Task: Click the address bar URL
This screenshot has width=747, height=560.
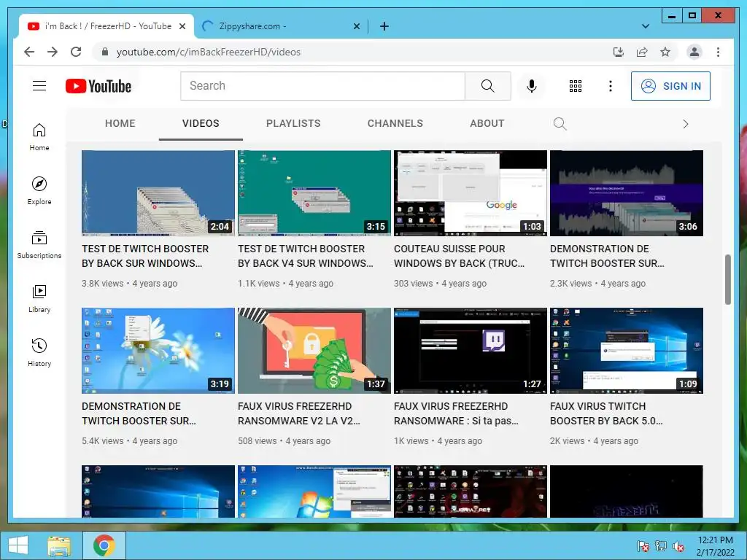Action: (208, 52)
